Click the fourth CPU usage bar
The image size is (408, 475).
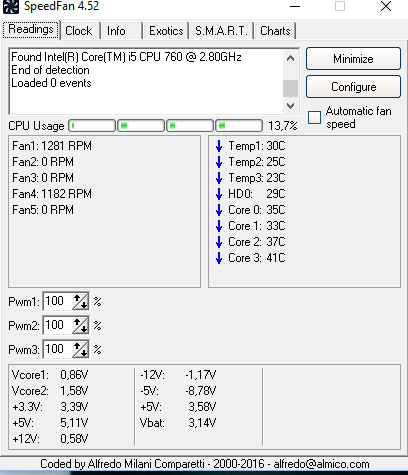point(239,126)
